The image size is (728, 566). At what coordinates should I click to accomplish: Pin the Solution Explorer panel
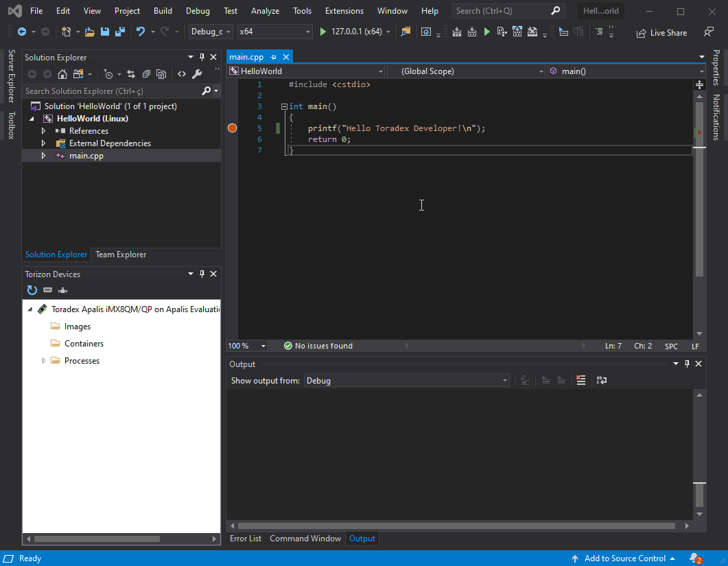pos(202,57)
